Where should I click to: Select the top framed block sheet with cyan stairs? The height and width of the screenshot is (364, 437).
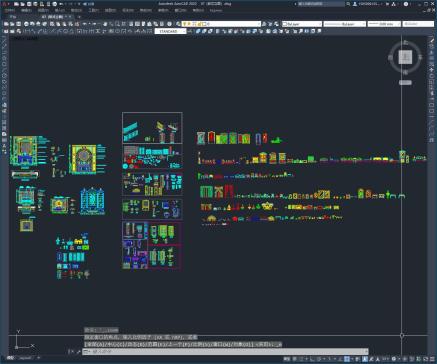[x=152, y=128]
